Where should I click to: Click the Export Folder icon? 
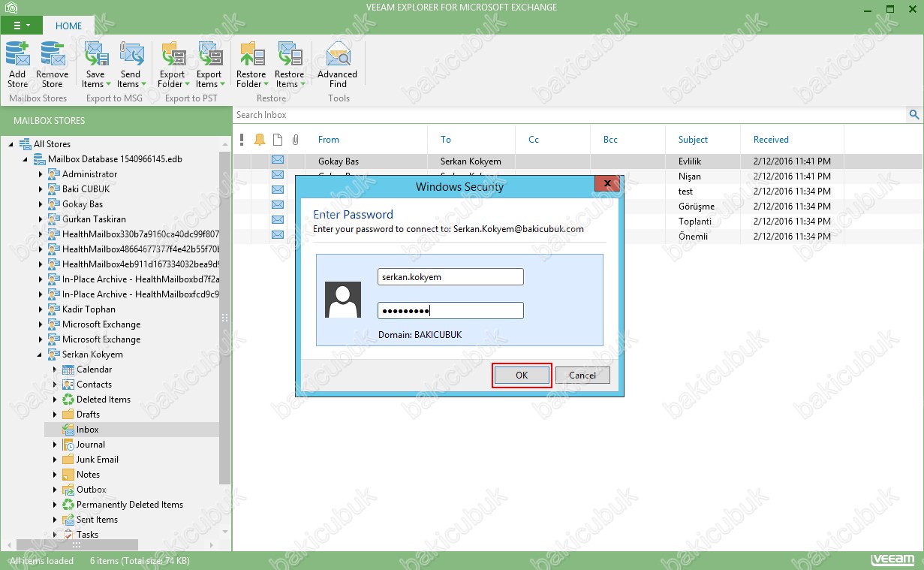click(x=173, y=55)
